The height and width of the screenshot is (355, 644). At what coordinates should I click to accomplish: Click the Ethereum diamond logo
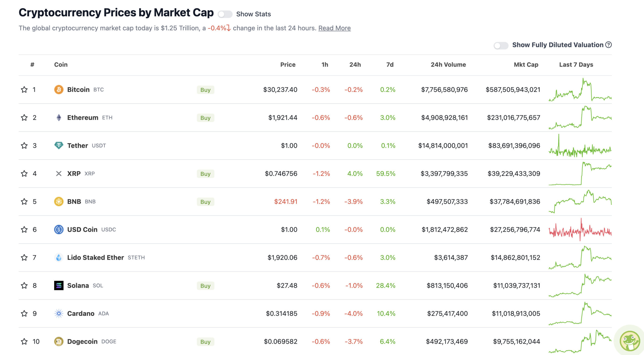point(59,118)
